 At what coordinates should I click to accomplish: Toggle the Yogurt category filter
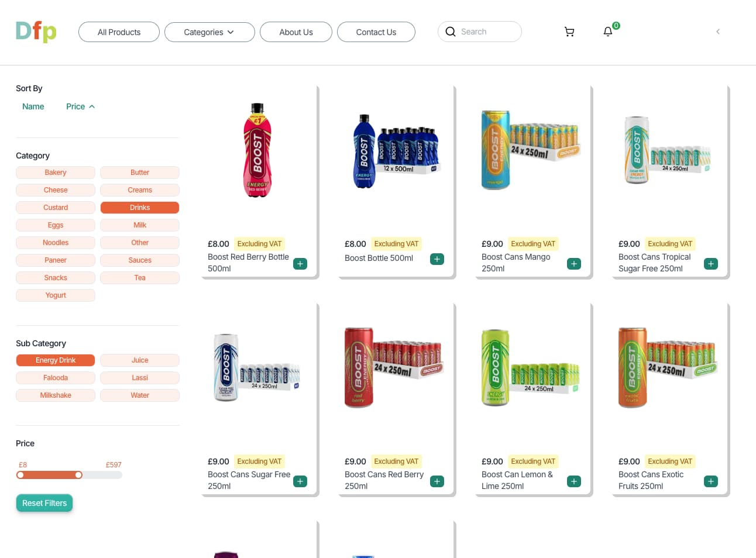coord(56,295)
